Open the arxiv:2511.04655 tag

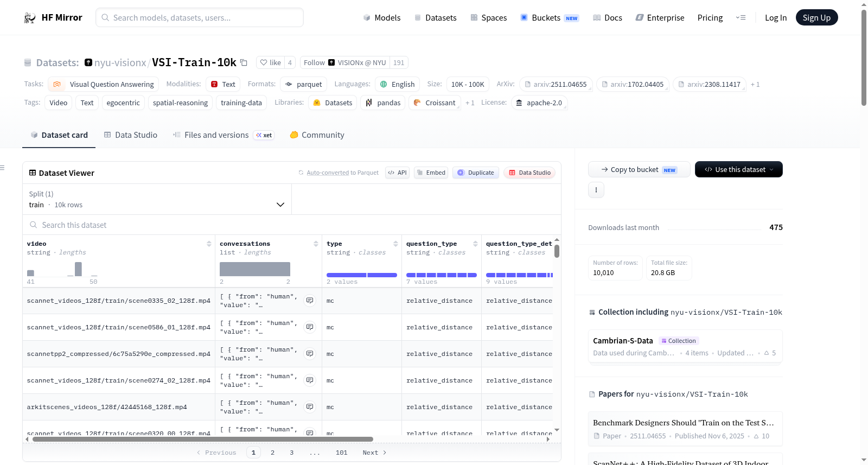pyautogui.click(x=556, y=84)
